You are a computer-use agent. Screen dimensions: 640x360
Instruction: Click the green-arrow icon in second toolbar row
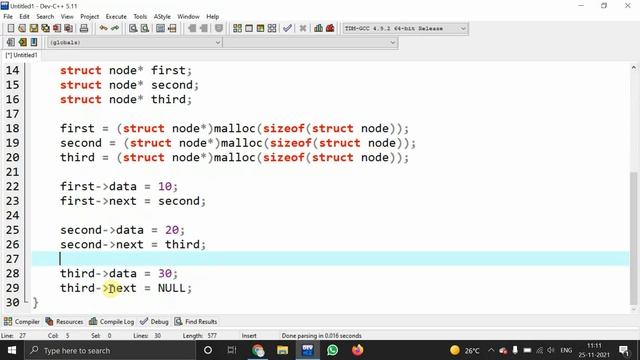[22, 42]
